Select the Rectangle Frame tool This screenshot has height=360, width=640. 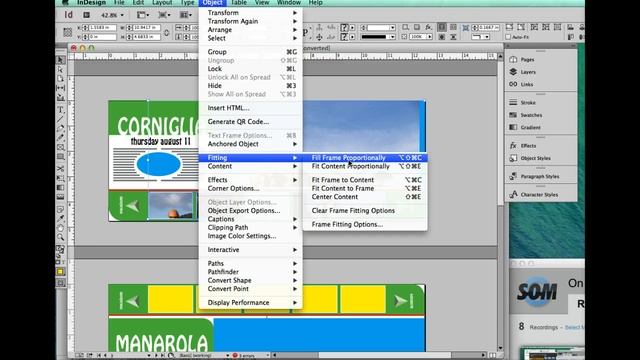pos(60,147)
